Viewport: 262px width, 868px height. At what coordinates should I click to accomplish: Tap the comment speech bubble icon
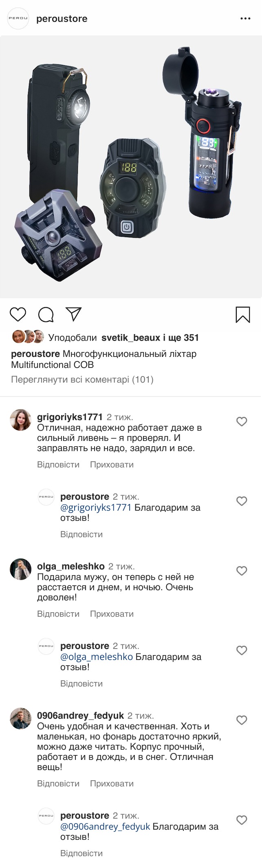point(46,314)
